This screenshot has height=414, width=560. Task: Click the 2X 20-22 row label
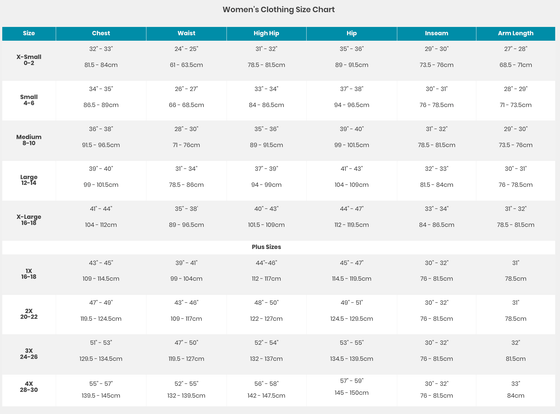pos(29,314)
